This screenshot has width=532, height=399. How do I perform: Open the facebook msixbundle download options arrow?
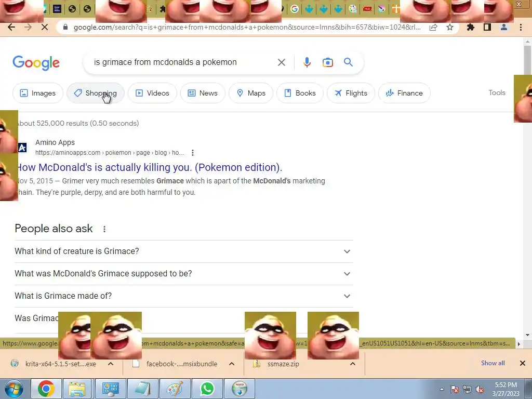[232, 364]
